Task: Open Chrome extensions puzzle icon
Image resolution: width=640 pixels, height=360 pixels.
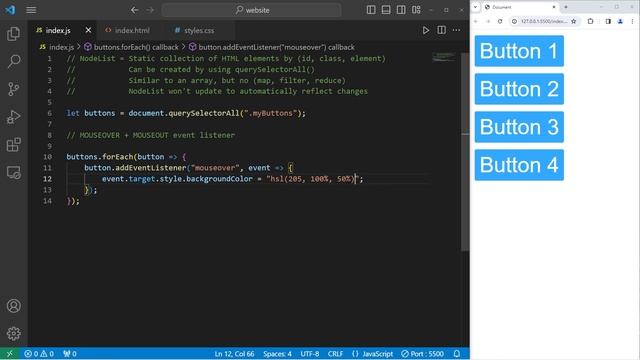Action: (590, 21)
